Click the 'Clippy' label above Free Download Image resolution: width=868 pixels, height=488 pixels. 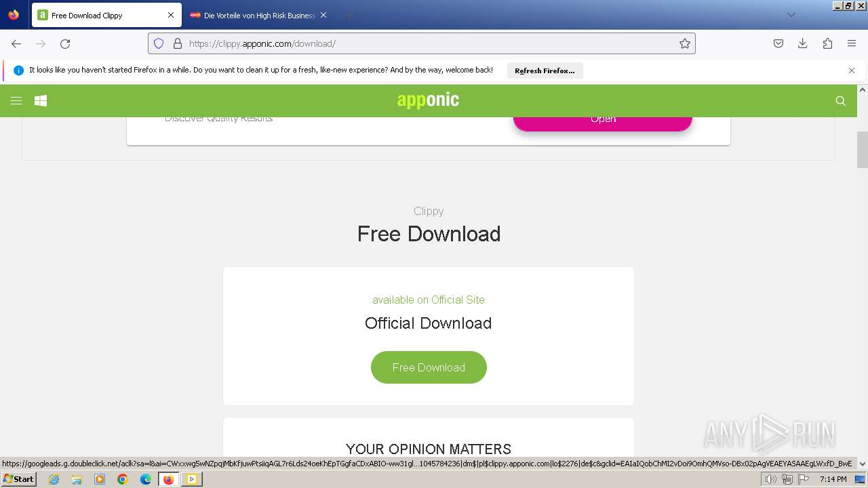pos(429,211)
